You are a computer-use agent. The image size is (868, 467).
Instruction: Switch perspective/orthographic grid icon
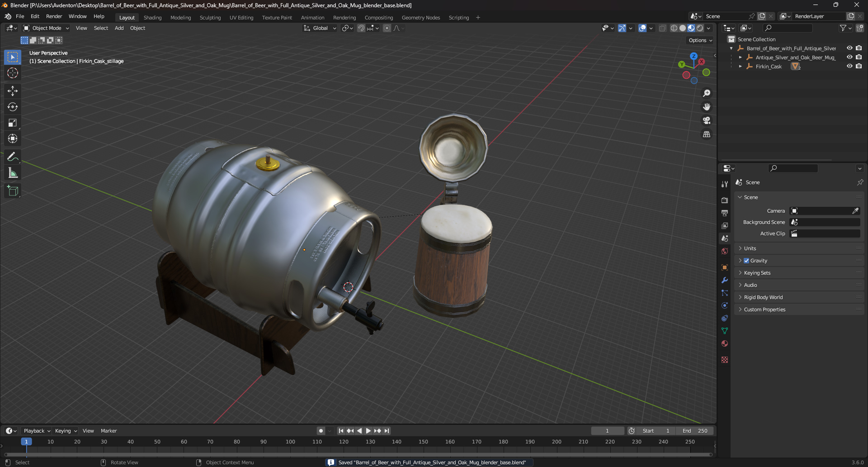[x=706, y=134]
